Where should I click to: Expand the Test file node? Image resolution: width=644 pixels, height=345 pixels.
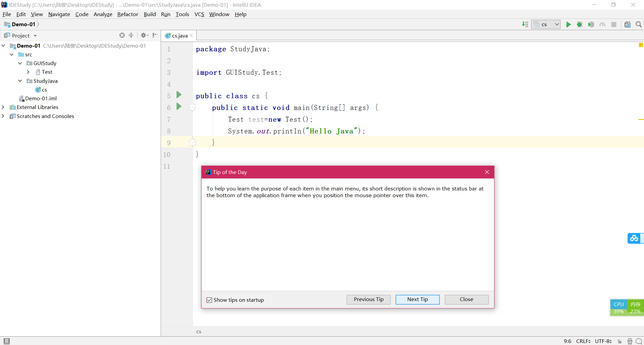point(28,72)
